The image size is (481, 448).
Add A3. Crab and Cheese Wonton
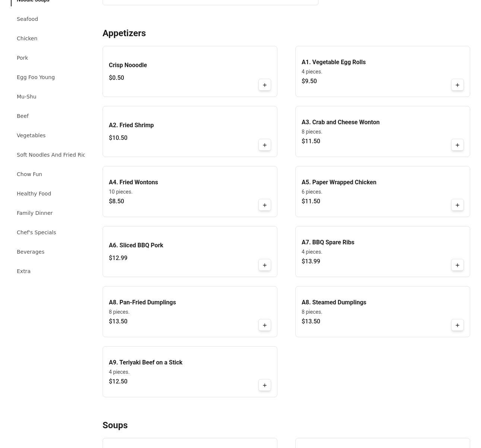point(457,145)
